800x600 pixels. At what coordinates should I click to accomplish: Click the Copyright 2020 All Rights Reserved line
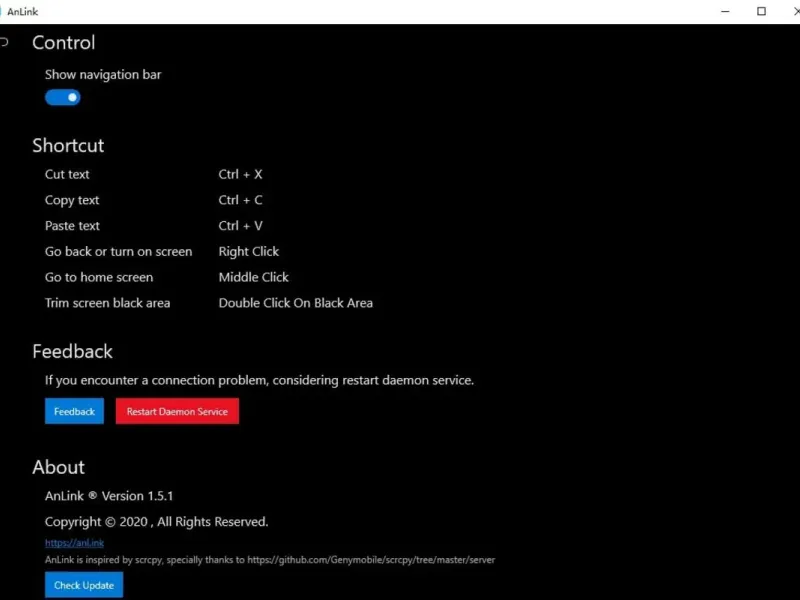(157, 522)
